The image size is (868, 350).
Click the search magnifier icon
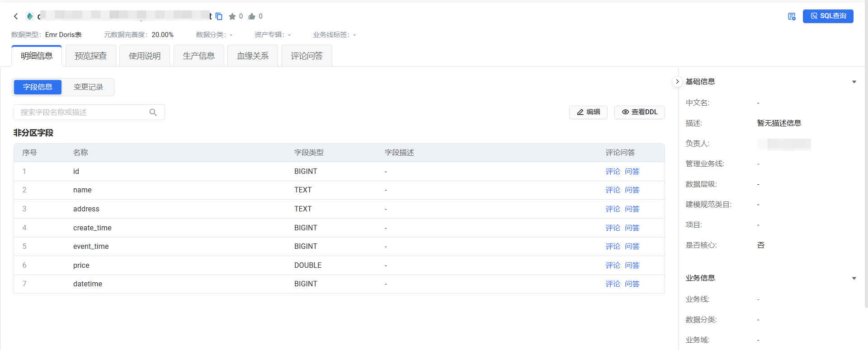click(x=153, y=112)
